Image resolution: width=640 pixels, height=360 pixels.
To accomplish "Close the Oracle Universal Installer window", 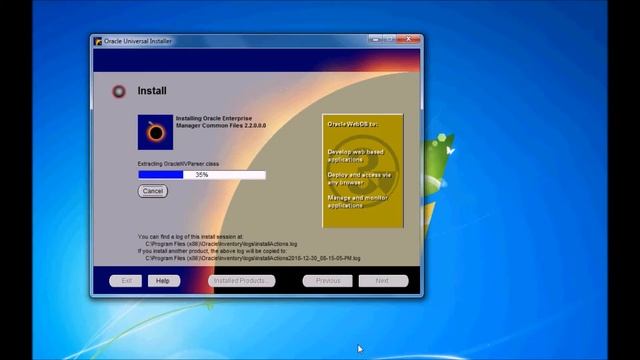I will [x=408, y=39].
